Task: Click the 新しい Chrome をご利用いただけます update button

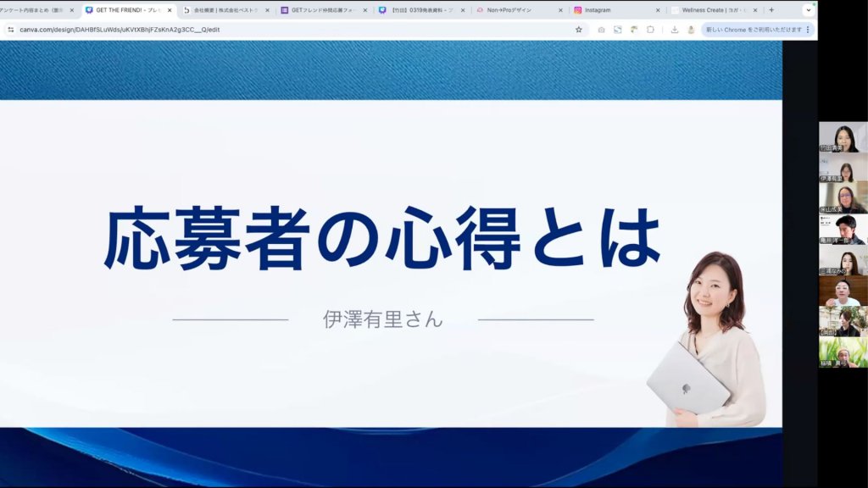Action: point(753,29)
